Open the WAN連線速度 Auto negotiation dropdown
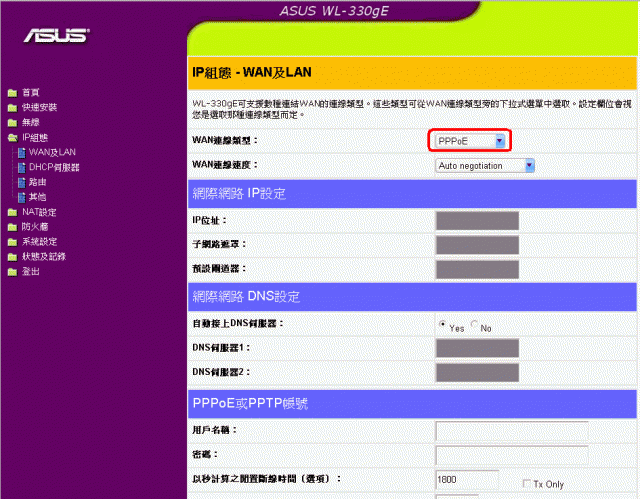640x499 pixels. (484, 166)
